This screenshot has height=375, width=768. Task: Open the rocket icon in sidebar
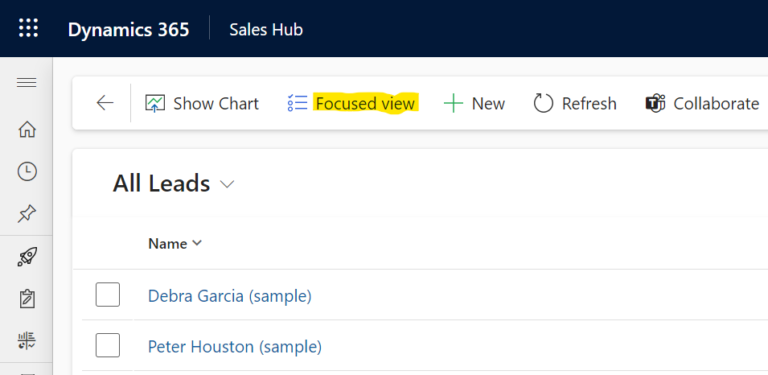(27, 257)
